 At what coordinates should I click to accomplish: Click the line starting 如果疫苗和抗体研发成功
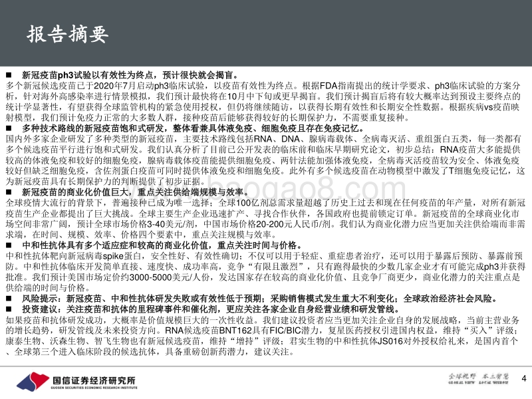point(263,320)
